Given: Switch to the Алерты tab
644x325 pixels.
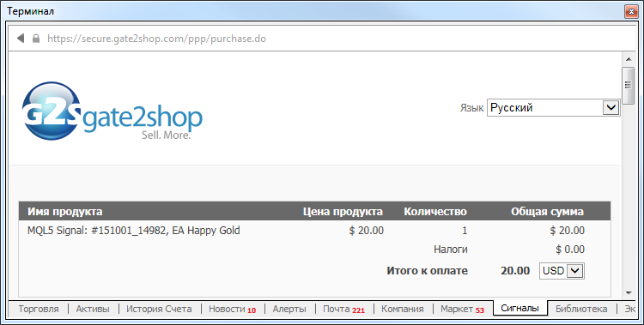Looking at the screenshot, I should click(289, 309).
